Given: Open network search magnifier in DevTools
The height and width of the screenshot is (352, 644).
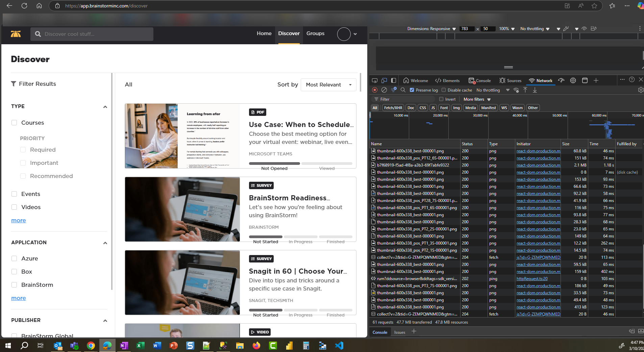Looking at the screenshot, I should pyautogui.click(x=403, y=90).
